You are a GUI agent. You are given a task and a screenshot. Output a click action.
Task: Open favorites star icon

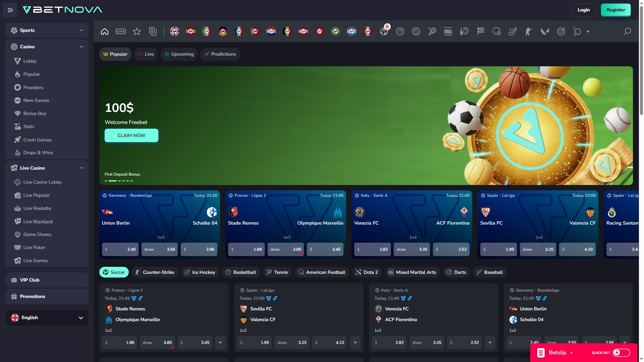137,32
